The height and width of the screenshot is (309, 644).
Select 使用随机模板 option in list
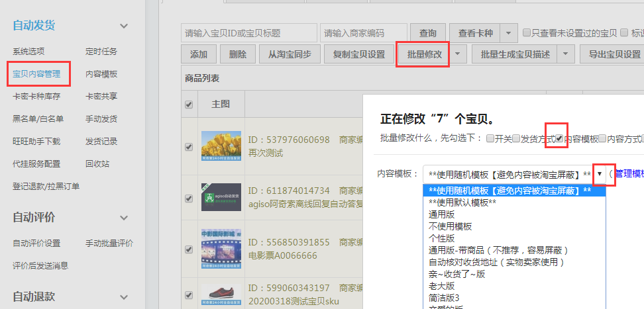(515, 191)
